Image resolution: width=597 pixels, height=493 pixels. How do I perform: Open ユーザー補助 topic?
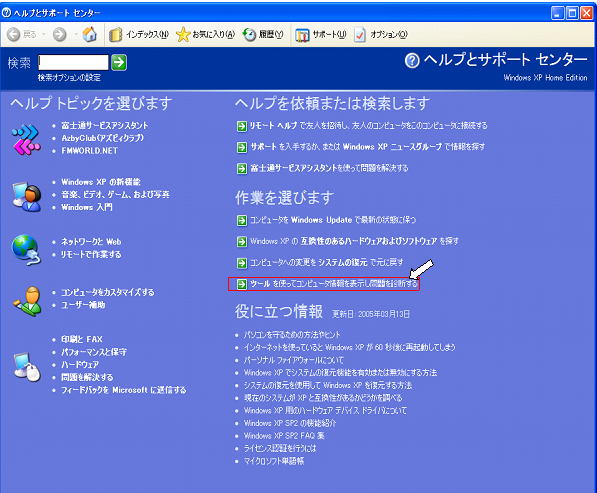(x=83, y=305)
